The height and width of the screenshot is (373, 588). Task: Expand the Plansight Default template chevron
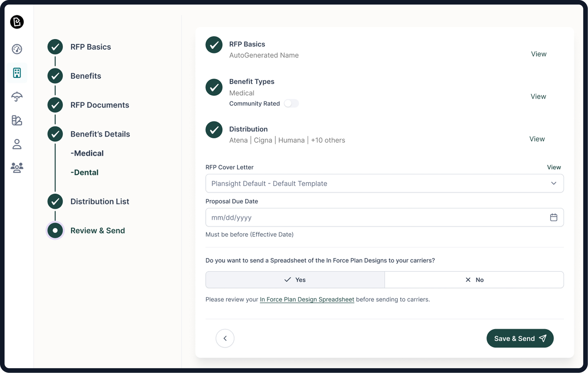[x=553, y=183]
